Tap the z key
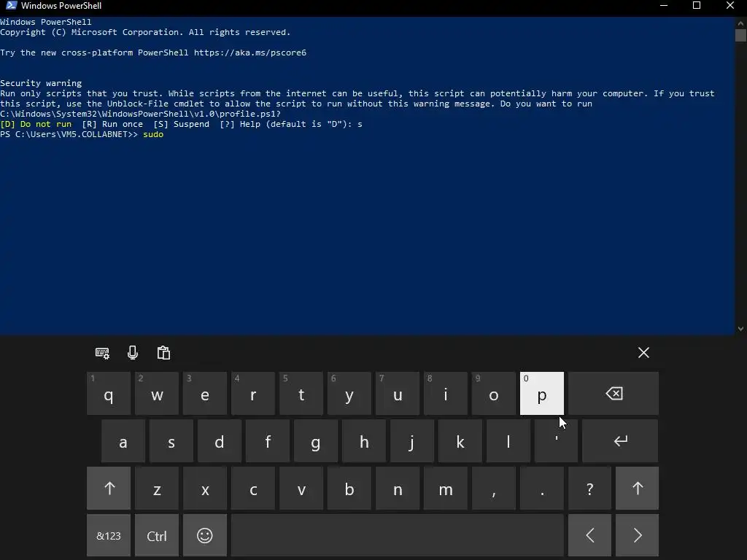Screen dimensions: 747x560 [157, 488]
